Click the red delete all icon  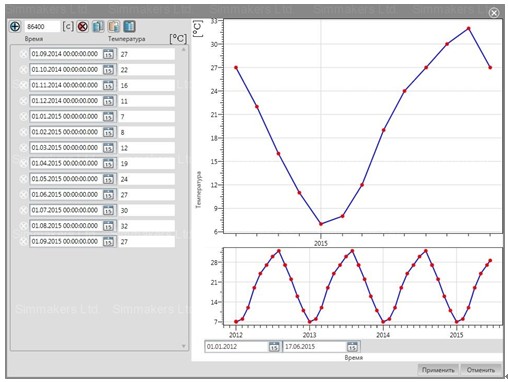(x=83, y=26)
